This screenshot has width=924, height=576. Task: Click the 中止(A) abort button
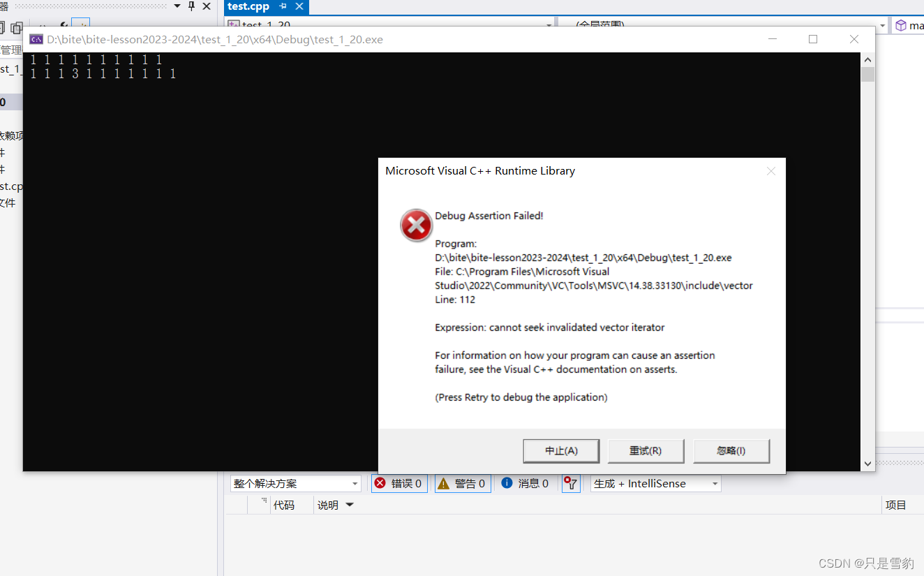pos(561,451)
